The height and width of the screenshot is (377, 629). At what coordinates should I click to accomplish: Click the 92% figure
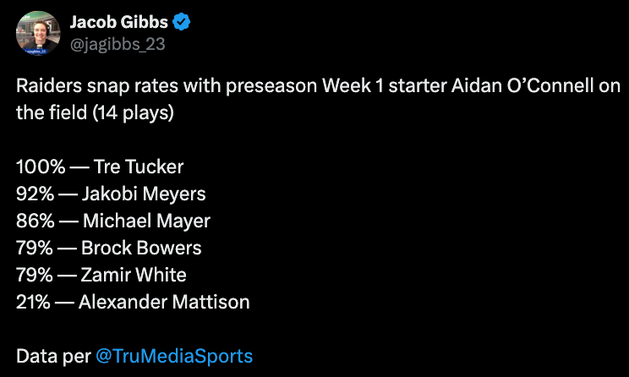[35, 194]
